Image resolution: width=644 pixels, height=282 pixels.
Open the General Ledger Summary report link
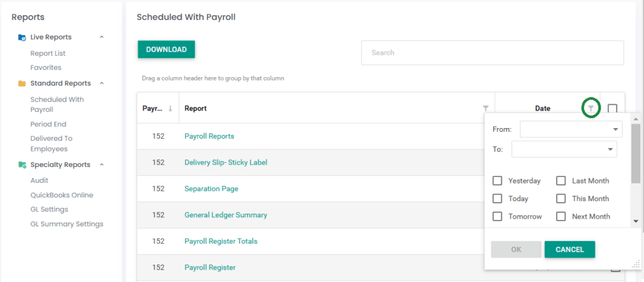click(x=226, y=215)
